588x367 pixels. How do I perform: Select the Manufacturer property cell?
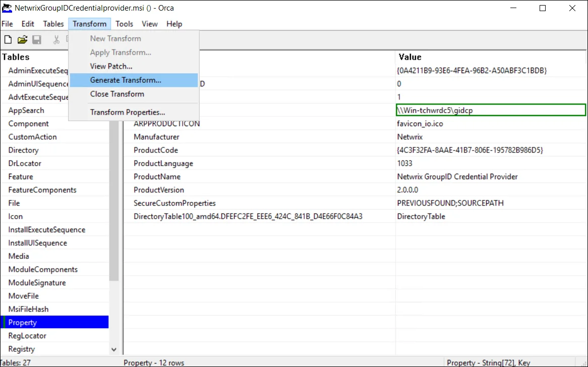click(x=156, y=137)
